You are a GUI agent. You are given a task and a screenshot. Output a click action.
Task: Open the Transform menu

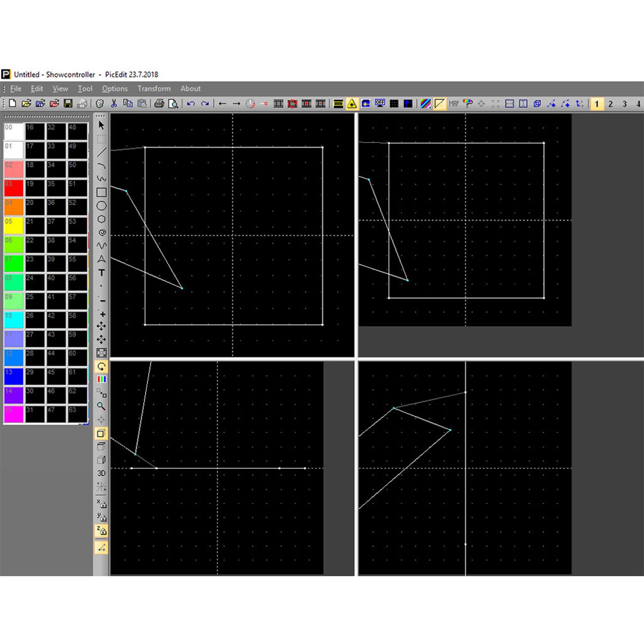coord(154,89)
